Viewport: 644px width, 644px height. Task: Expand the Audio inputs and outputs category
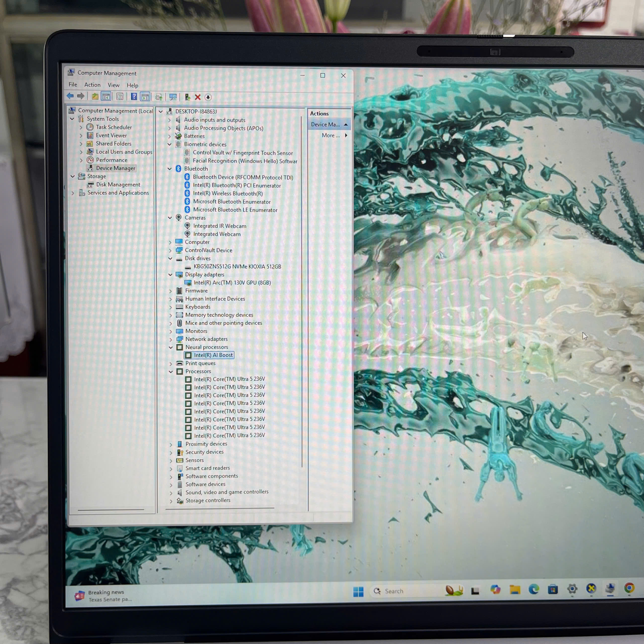pos(169,120)
